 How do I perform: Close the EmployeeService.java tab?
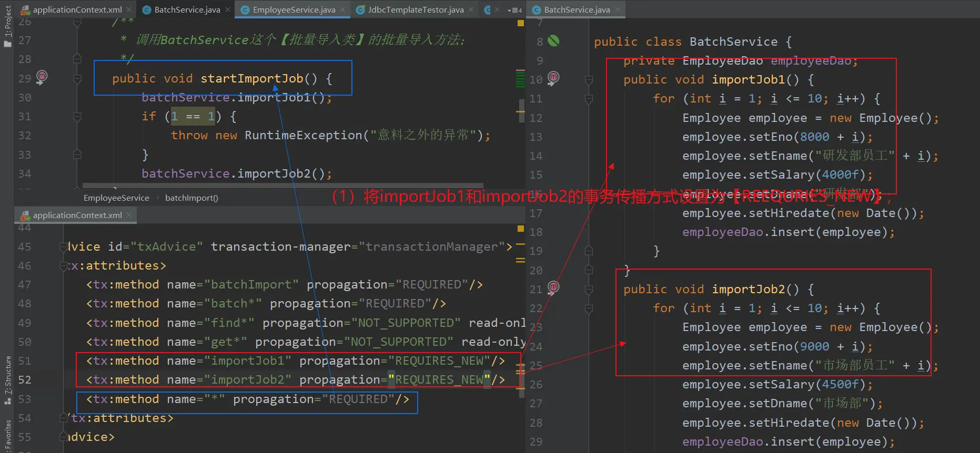click(x=342, y=9)
